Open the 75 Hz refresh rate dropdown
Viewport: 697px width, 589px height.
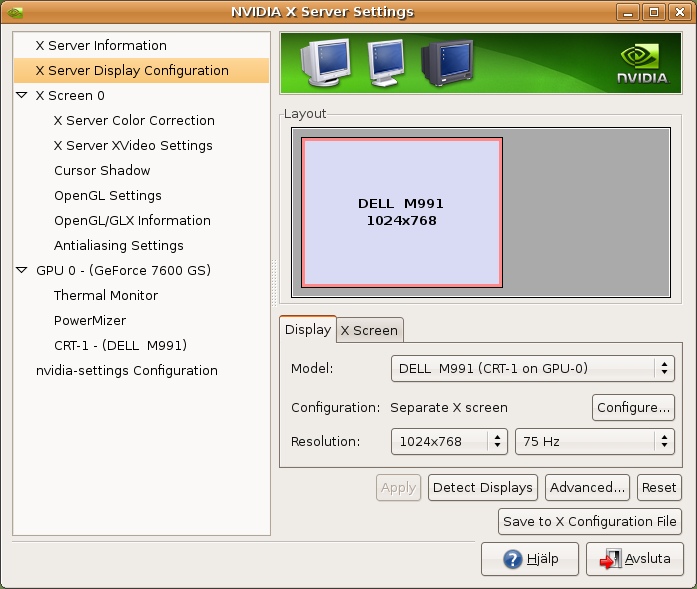pos(595,441)
